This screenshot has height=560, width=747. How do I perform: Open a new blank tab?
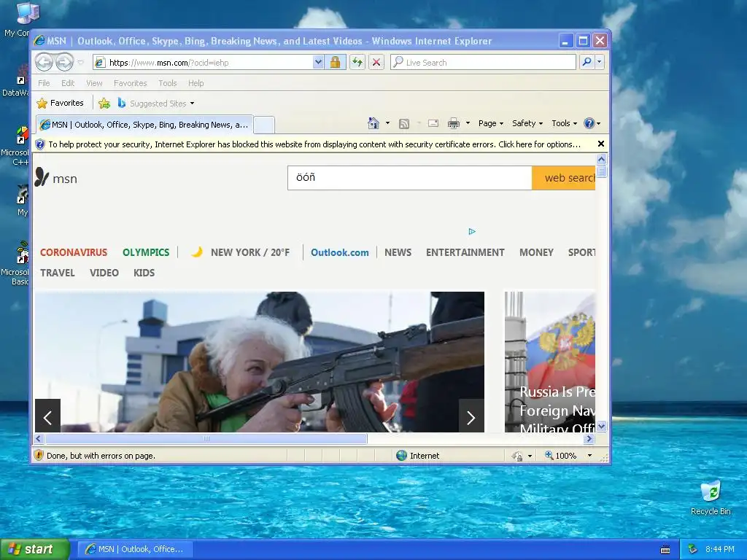264,125
